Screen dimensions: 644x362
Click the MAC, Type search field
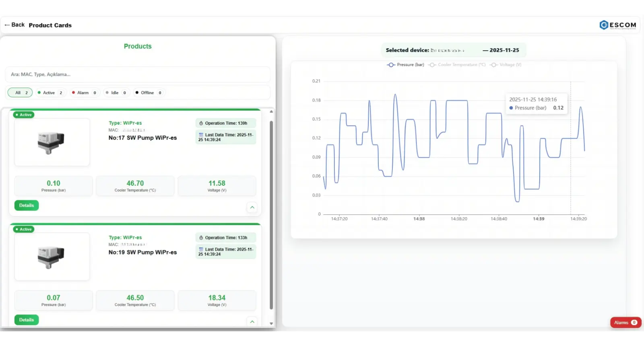(138, 74)
